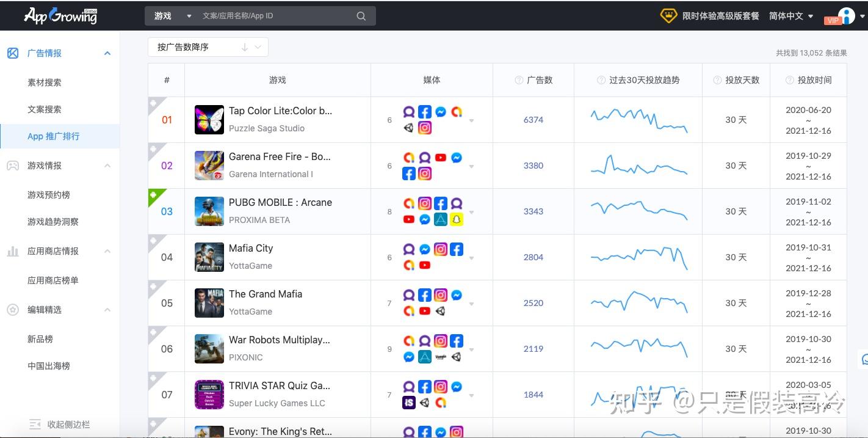Click the crown icon beside 限时体验高级版套餐

(669, 15)
